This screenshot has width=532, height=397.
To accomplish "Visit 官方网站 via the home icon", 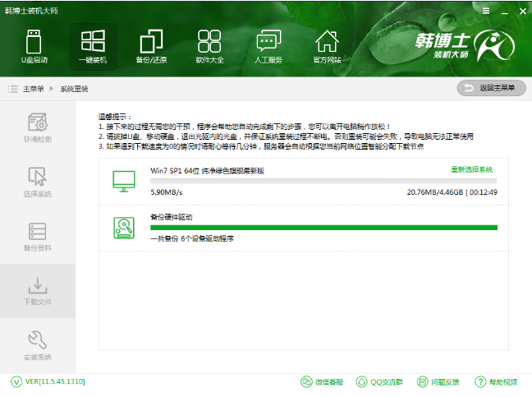I will coord(327,46).
